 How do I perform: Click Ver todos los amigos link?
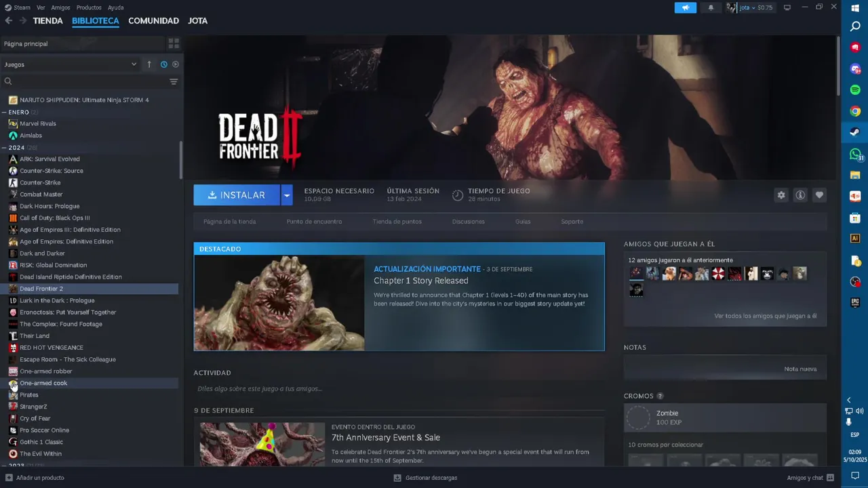(765, 316)
